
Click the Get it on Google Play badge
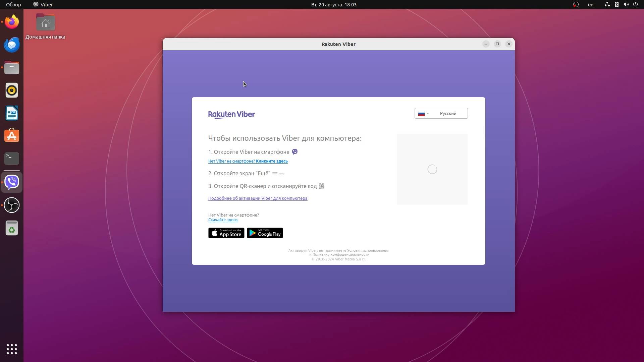265,233
